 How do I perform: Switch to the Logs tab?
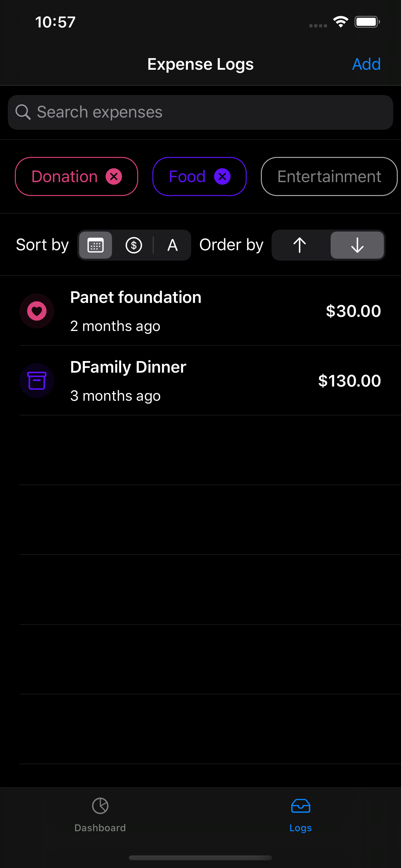[300, 814]
